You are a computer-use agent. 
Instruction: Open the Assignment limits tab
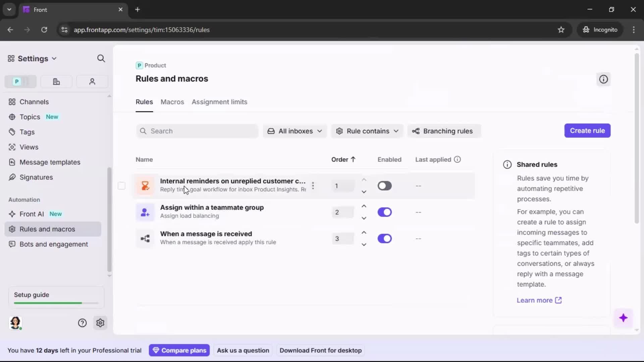coord(219,102)
